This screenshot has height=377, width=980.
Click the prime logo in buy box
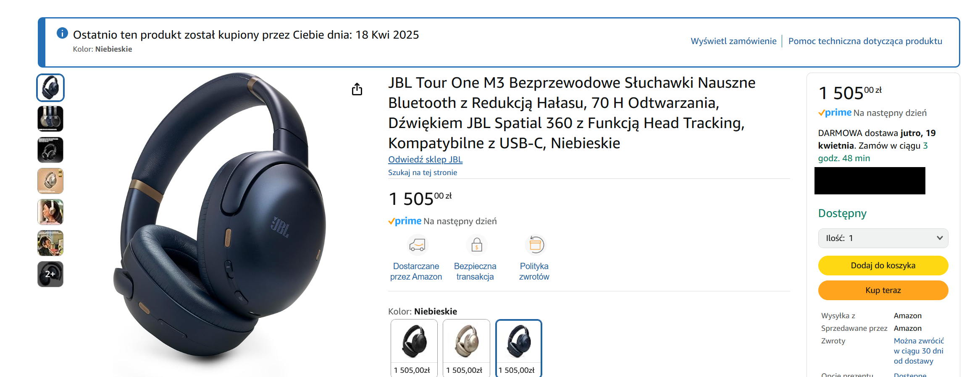pyautogui.click(x=835, y=113)
